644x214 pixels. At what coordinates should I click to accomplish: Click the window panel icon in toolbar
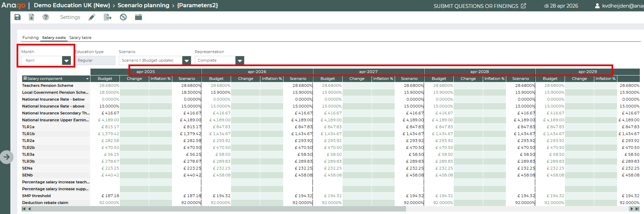(138, 17)
